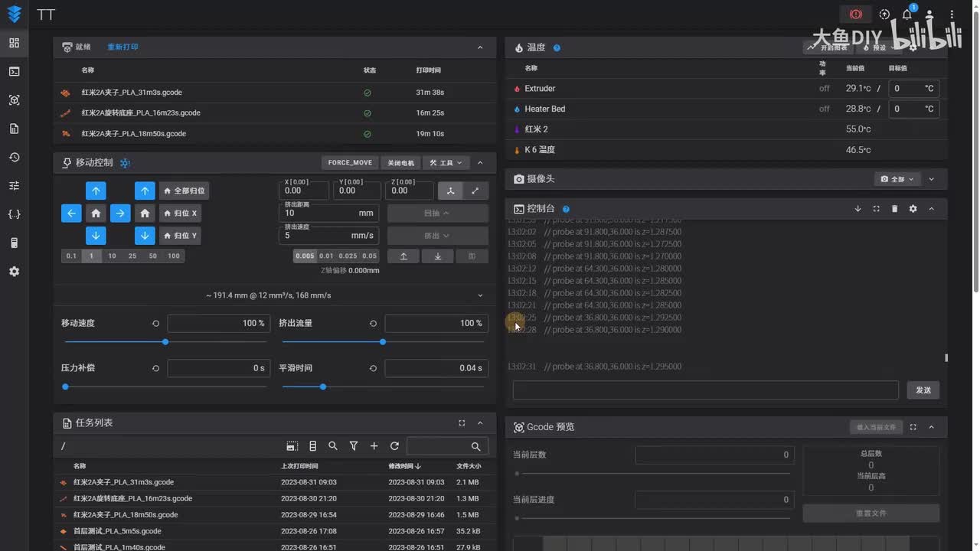Click the Extruder target temperature field

[x=914, y=89]
